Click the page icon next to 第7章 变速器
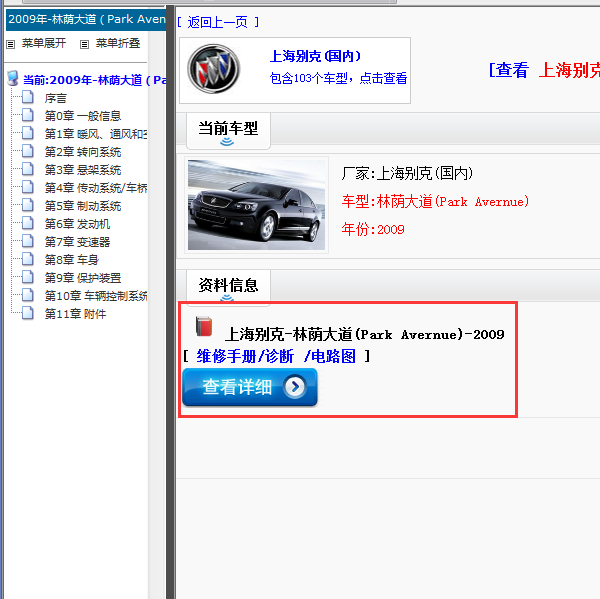 tap(28, 241)
